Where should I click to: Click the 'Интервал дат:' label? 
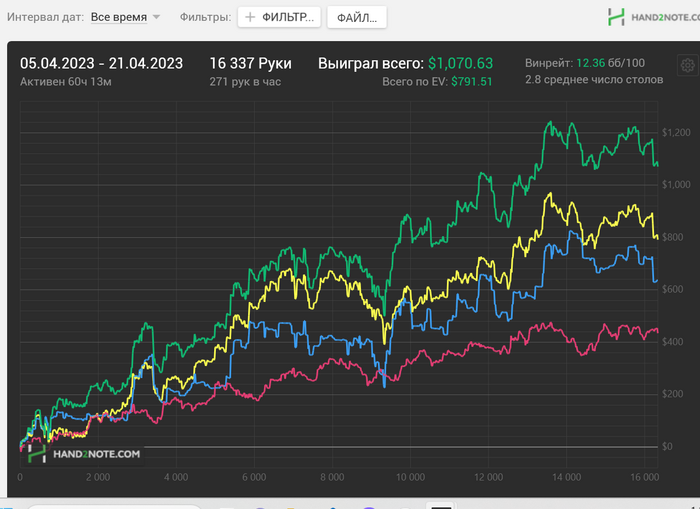[x=45, y=17]
